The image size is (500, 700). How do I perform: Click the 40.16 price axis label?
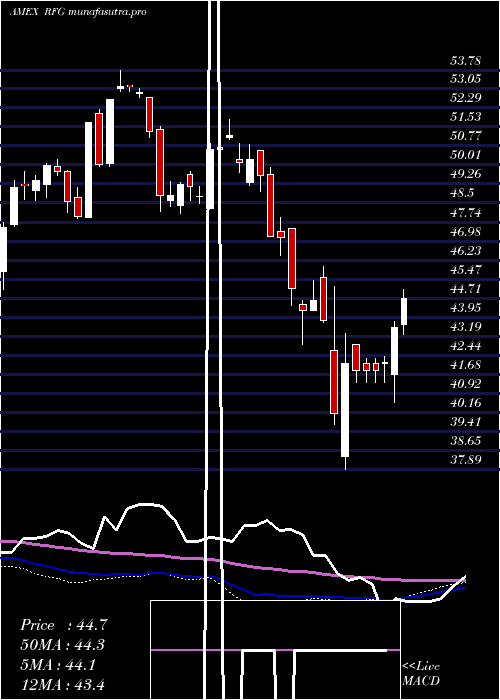coord(465,403)
